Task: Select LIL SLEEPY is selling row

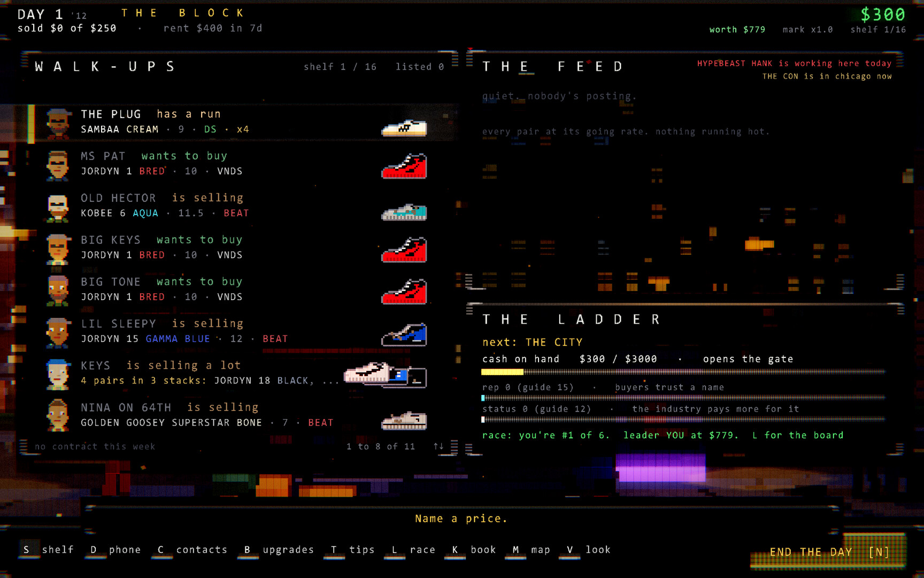Action: [x=243, y=332]
